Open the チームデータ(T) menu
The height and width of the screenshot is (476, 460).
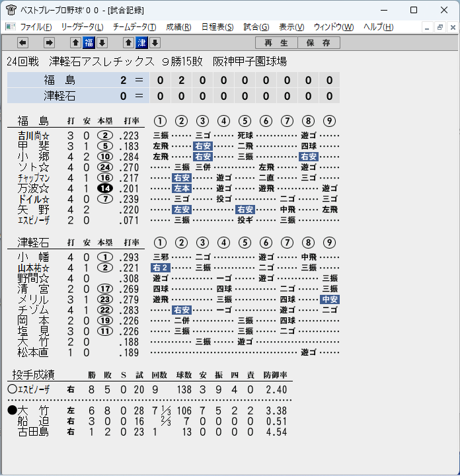[134, 27]
